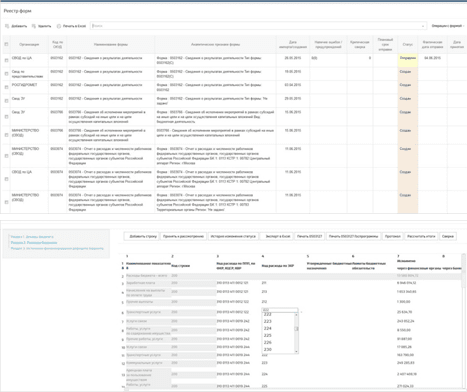Open the Операции с формой dropdown
Screen dimensions: 467x392
pos(448,26)
